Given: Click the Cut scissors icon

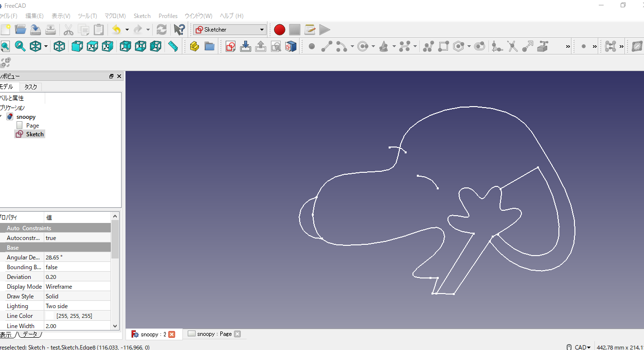Looking at the screenshot, I should pos(69,30).
